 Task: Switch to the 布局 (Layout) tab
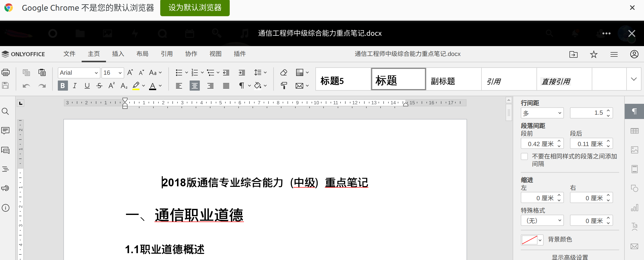(142, 54)
